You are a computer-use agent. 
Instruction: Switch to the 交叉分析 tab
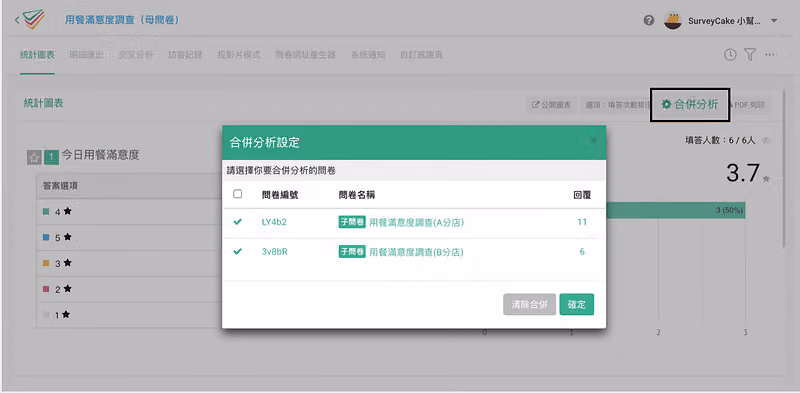[x=136, y=55]
